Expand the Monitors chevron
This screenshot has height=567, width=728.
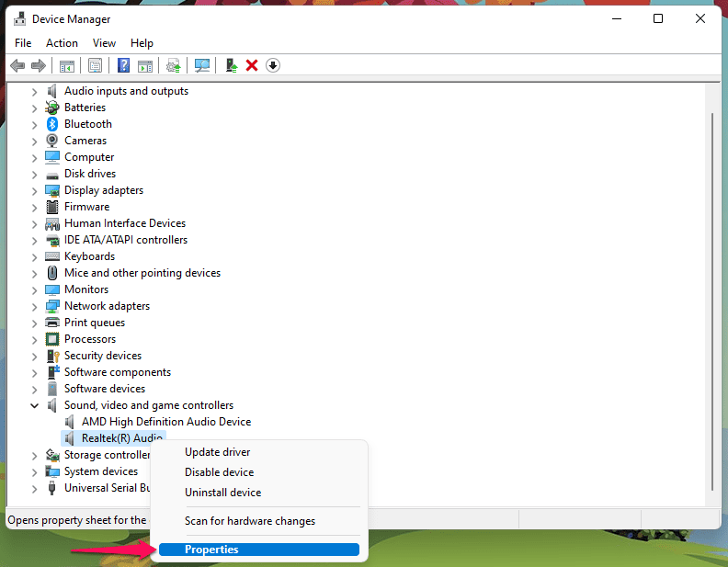click(34, 290)
